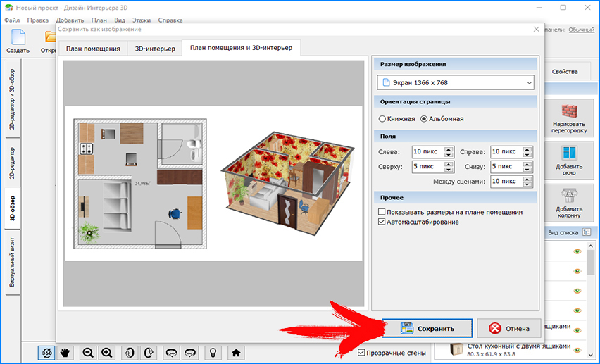Toggle the 360 rotation view tool
The image size is (600, 364).
(x=46, y=353)
